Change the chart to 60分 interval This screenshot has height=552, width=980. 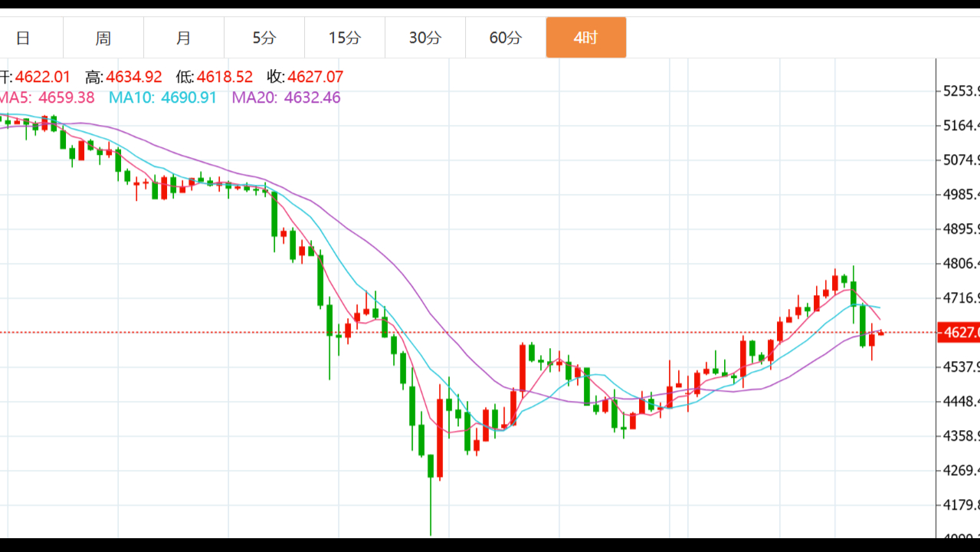(506, 38)
